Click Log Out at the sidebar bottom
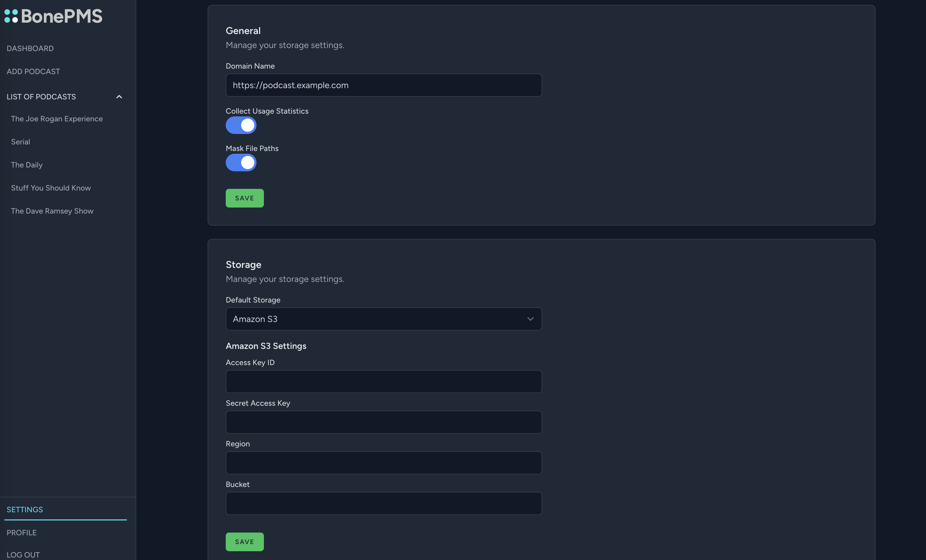The width and height of the screenshot is (926, 560). coord(23,555)
